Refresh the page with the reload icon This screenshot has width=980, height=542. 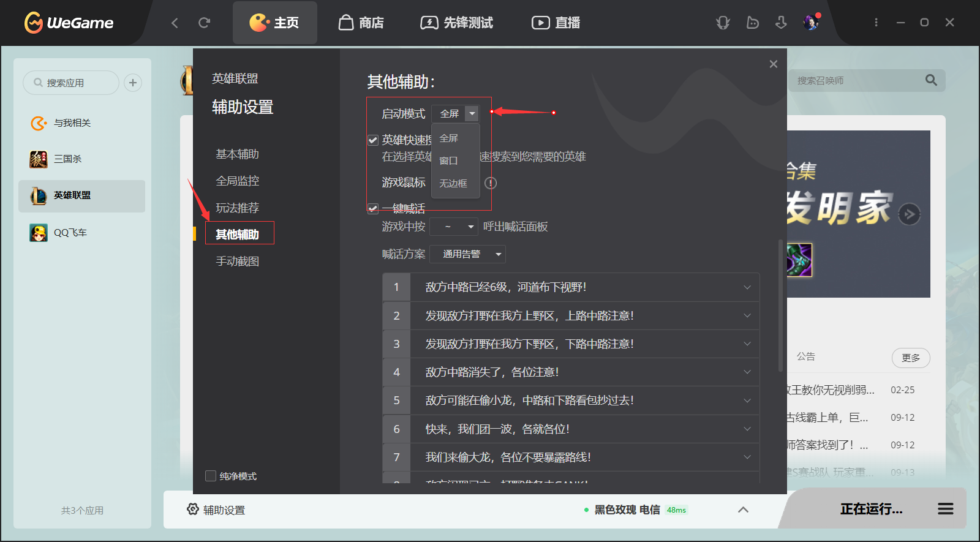[205, 23]
